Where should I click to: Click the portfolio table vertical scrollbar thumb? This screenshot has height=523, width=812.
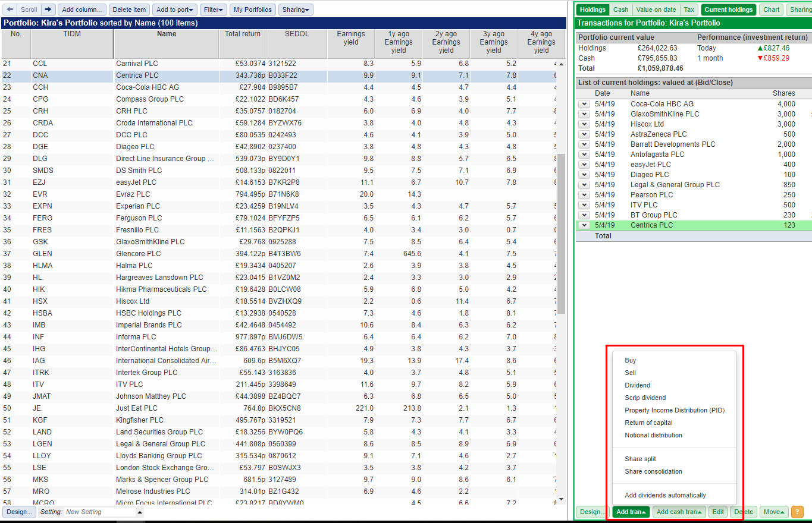point(561,234)
